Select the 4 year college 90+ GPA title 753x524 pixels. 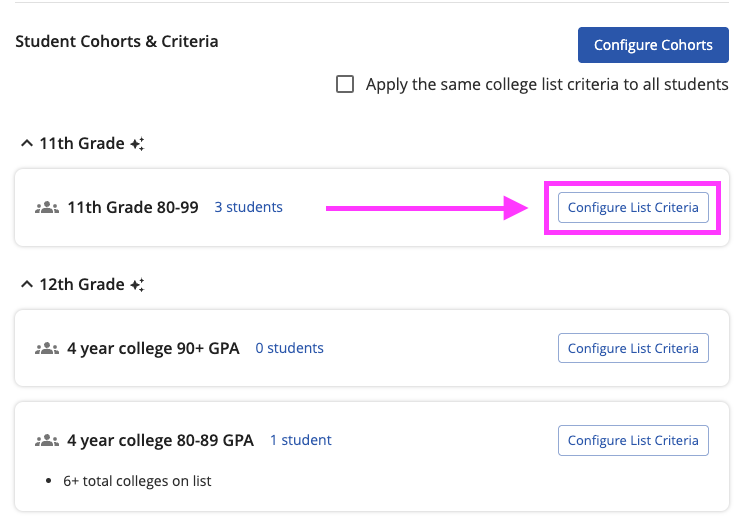[x=153, y=349]
